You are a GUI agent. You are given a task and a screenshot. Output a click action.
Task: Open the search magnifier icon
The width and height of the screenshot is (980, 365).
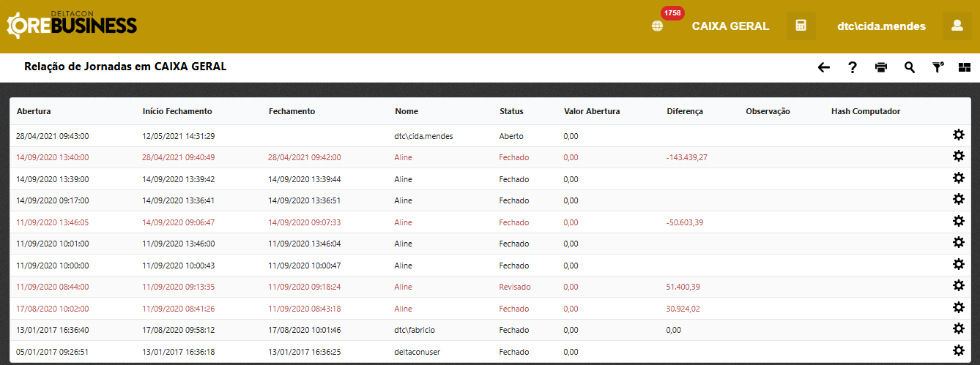tap(910, 67)
